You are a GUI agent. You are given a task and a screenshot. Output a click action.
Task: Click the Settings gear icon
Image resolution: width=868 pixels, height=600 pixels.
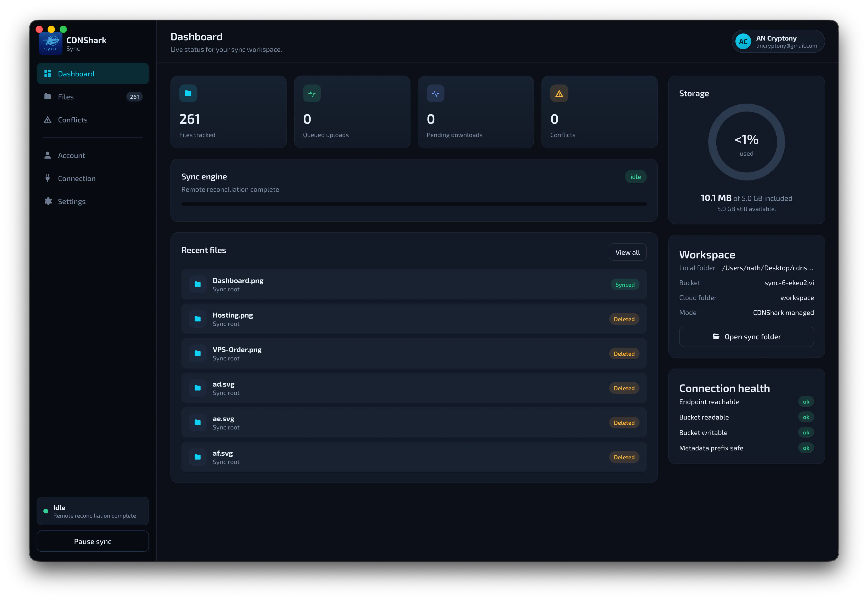tap(48, 201)
